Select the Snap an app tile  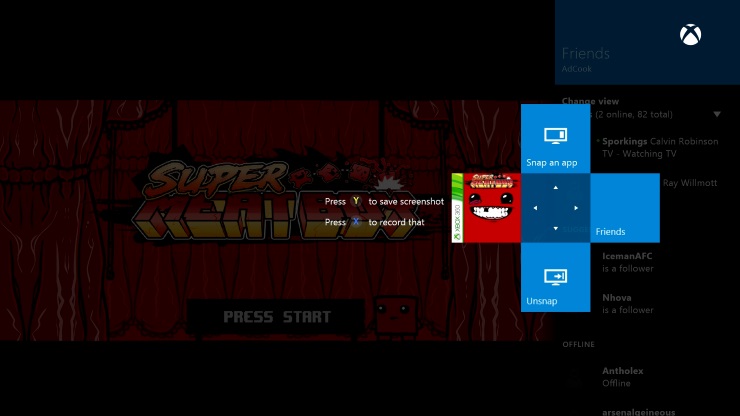(555, 138)
